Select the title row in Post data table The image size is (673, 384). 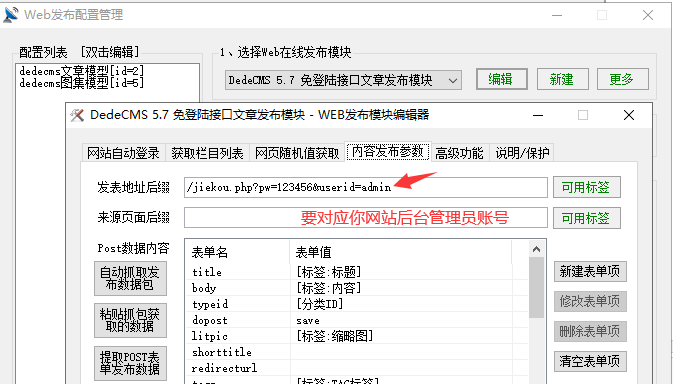click(357, 272)
